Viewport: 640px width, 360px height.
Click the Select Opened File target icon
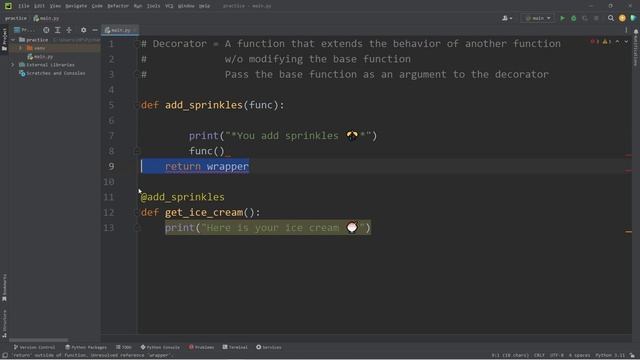[x=46, y=30]
